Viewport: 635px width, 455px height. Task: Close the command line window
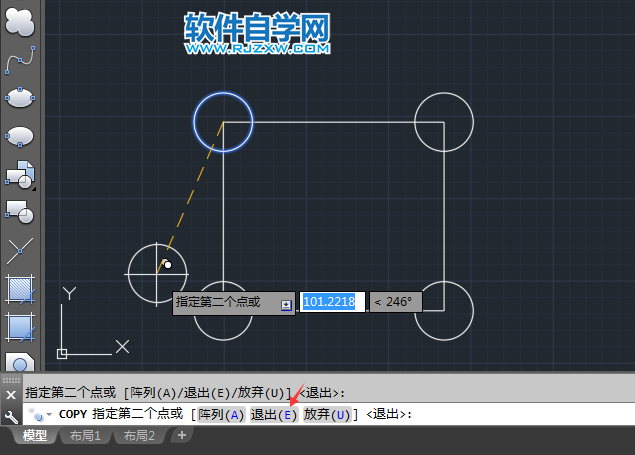(11, 395)
